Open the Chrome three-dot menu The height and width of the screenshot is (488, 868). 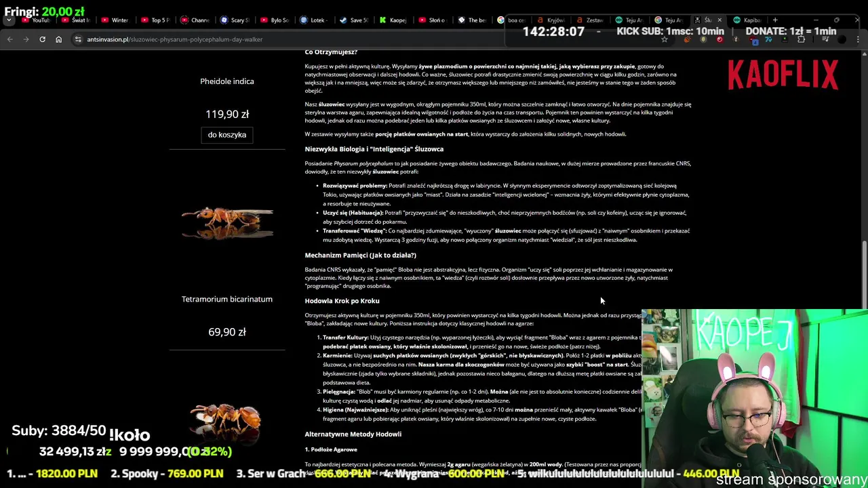pos(858,39)
